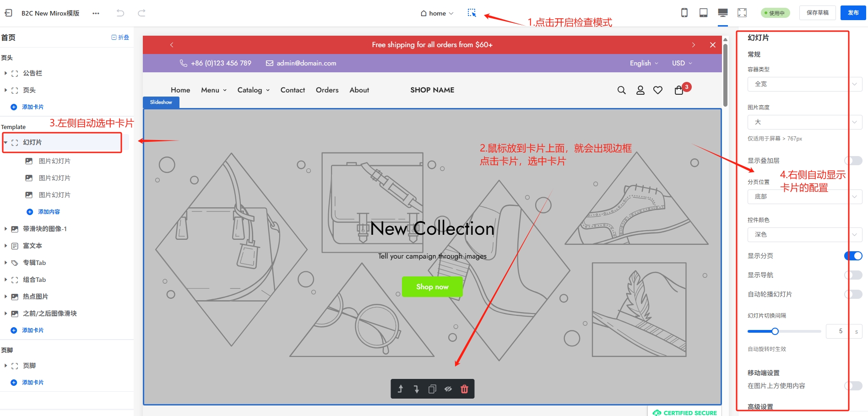Disable the 显示分页 toggle
The width and height of the screenshot is (868, 416).
[853, 256]
